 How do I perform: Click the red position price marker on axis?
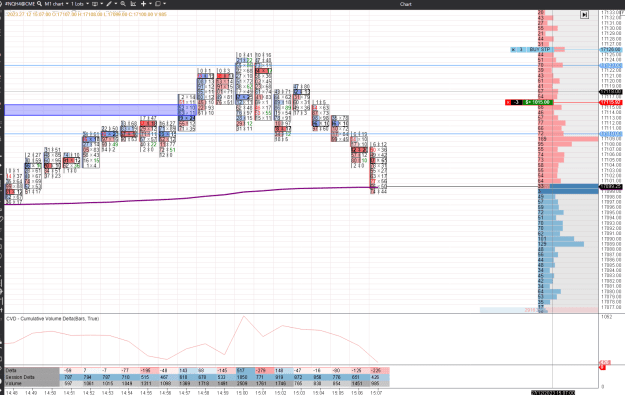pos(610,102)
